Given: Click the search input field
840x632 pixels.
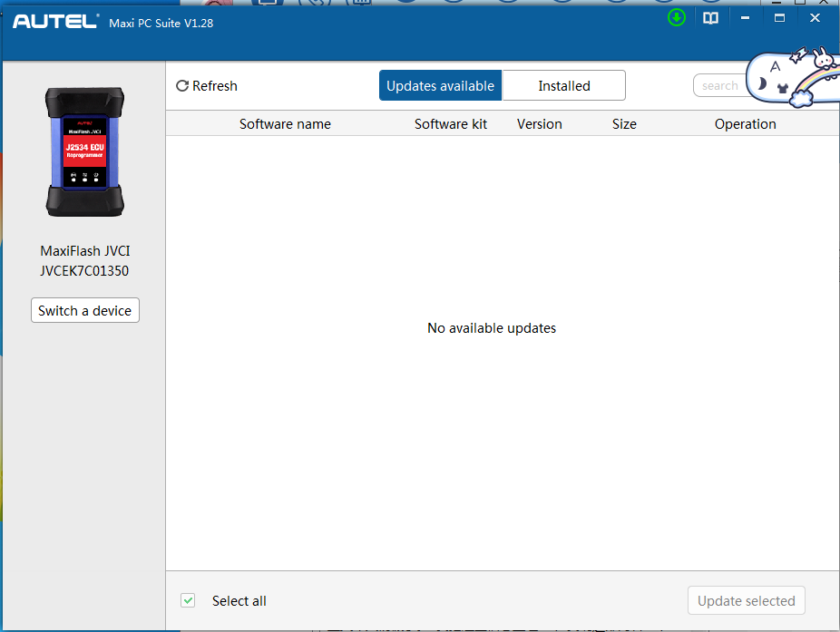Looking at the screenshot, I should (x=720, y=86).
